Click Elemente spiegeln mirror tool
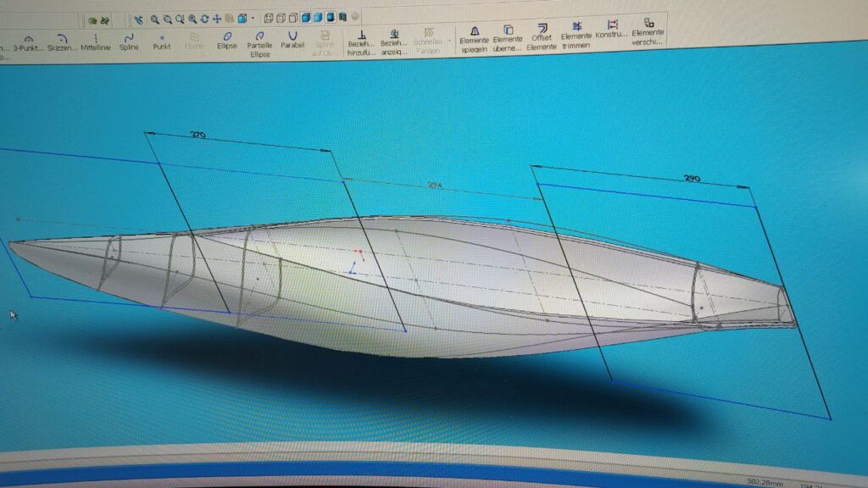 point(475,39)
